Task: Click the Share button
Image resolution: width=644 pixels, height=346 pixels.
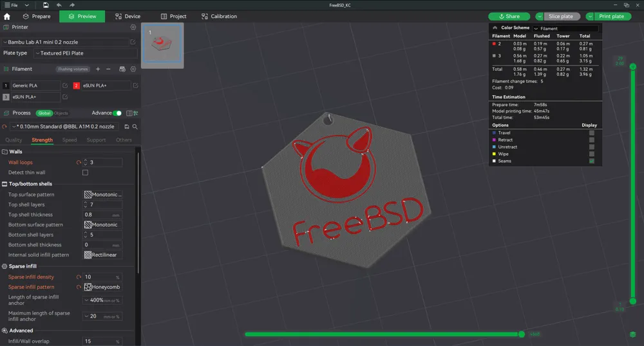Action: click(509, 16)
